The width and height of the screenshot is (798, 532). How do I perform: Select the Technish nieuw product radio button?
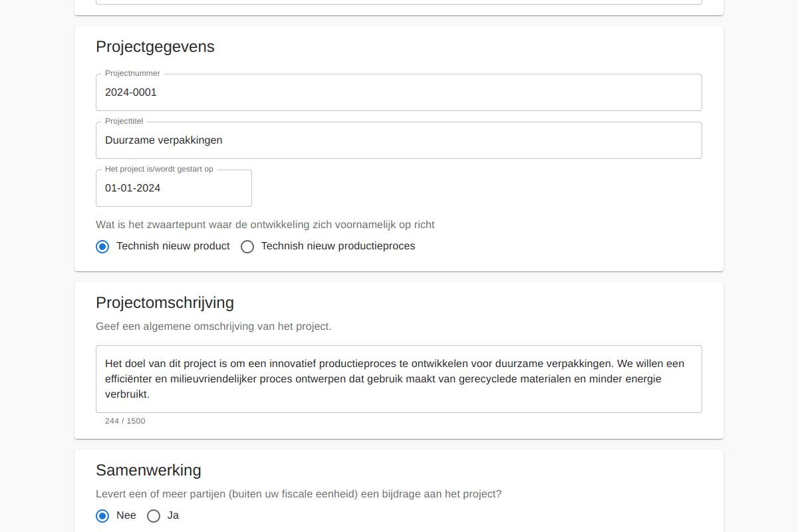coord(102,247)
